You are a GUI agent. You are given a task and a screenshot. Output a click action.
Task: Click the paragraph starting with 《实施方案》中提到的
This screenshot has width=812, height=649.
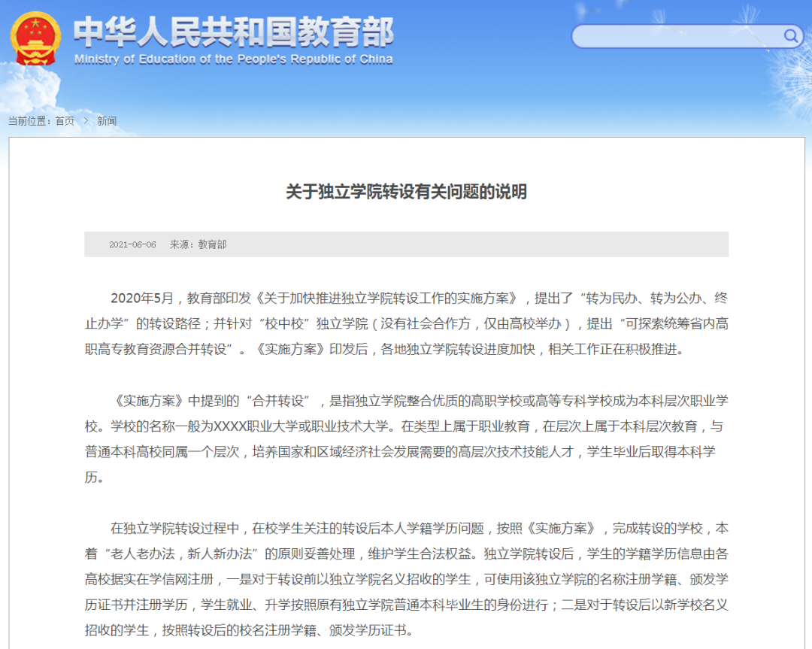pyautogui.click(x=406, y=439)
